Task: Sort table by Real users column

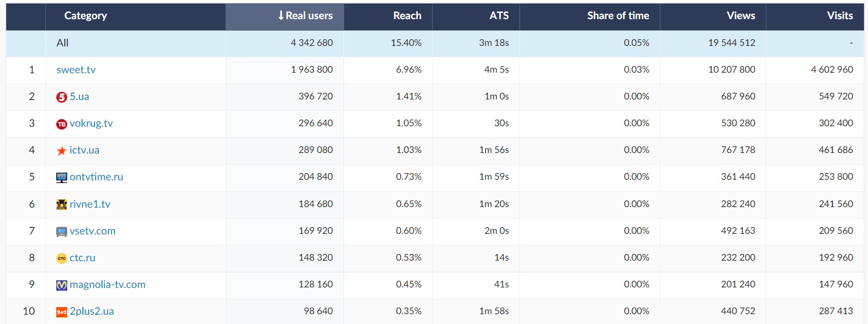Action: click(305, 16)
